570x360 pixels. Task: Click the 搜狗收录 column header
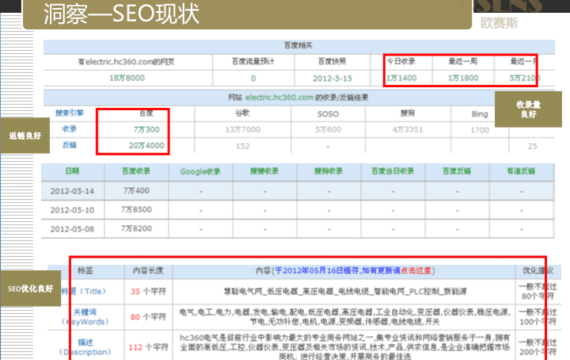(x=329, y=171)
